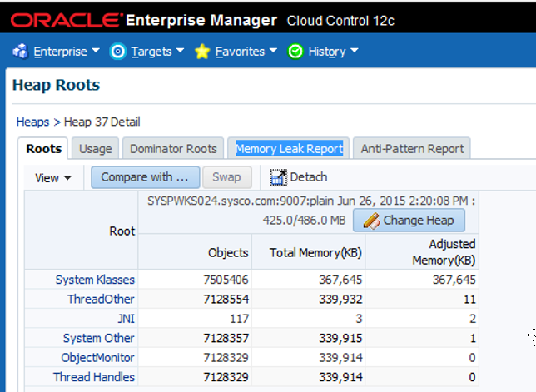Click the Heap Roots page title
This screenshot has width=536, height=392.
(56, 85)
